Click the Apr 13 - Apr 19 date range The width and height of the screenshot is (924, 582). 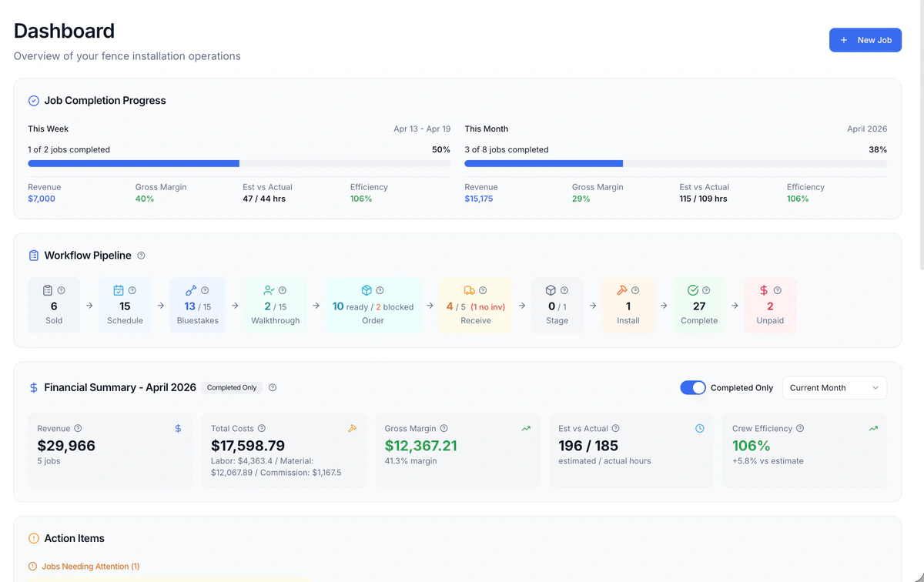click(x=422, y=129)
